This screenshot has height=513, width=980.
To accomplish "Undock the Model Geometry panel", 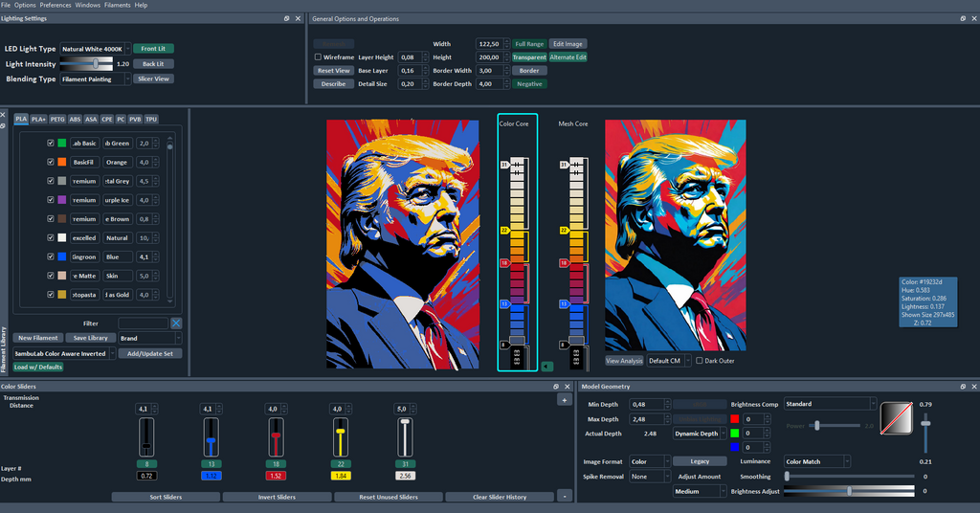I will 963,386.
